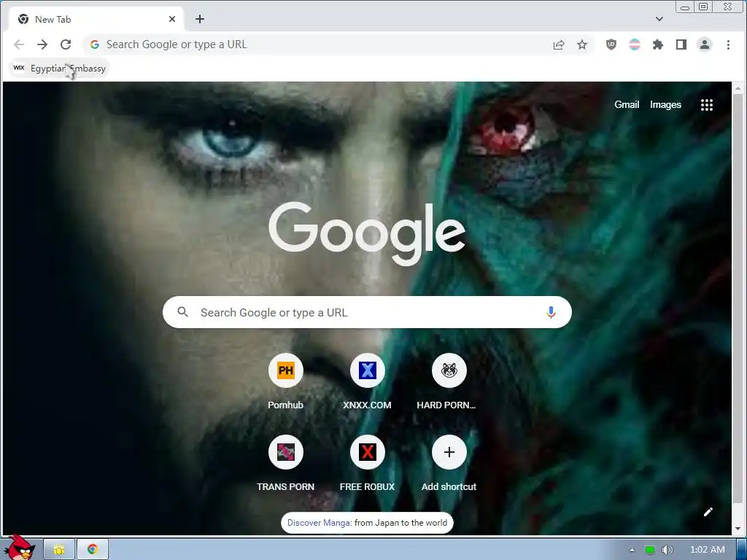Image resolution: width=747 pixels, height=560 pixels.
Task: Focus the center Google search box
Action: click(367, 312)
